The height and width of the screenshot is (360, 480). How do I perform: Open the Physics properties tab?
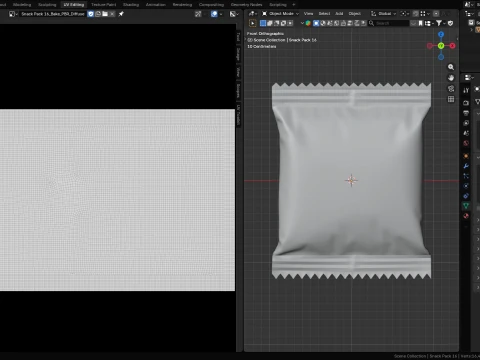(466, 186)
